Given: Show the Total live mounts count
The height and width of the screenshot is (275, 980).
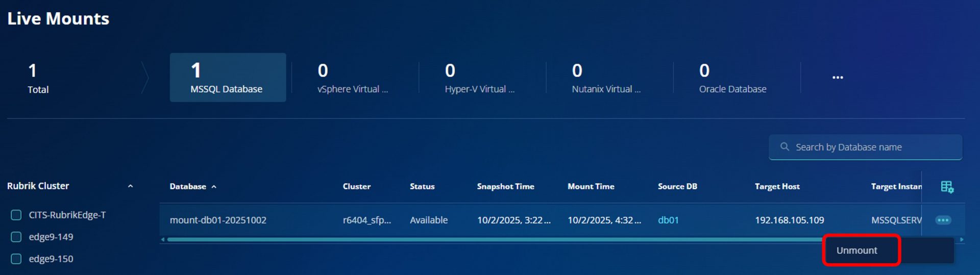Looking at the screenshot, I should (38, 78).
